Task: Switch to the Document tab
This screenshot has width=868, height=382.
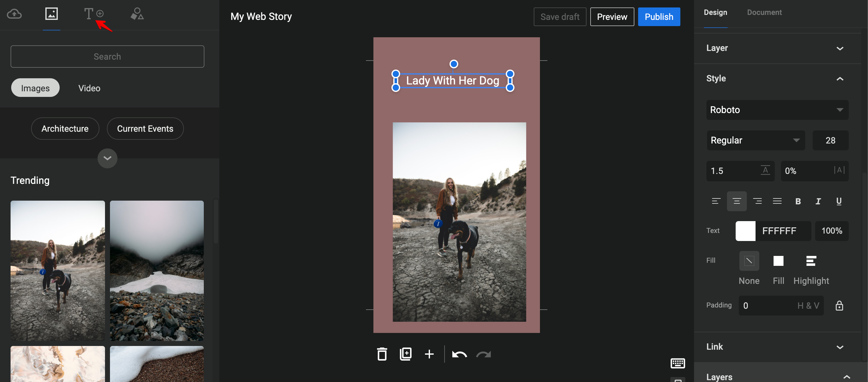Action: 765,12
